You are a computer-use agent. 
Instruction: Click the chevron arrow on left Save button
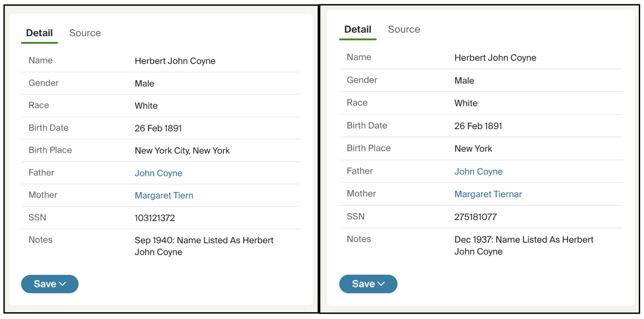tap(63, 284)
